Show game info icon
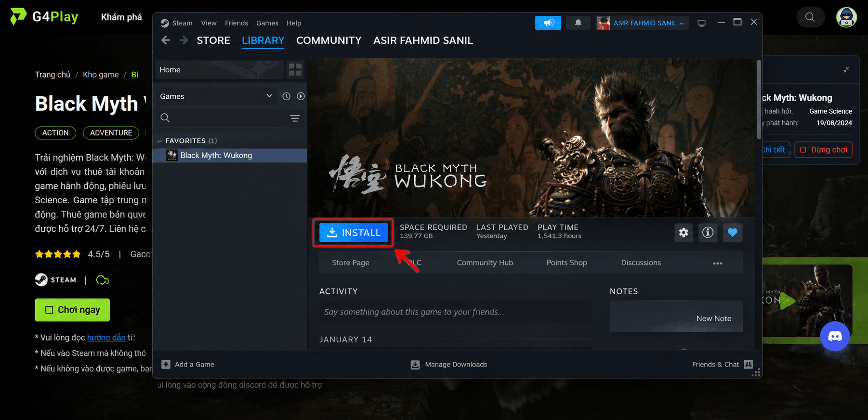The width and height of the screenshot is (868, 420). coord(708,233)
